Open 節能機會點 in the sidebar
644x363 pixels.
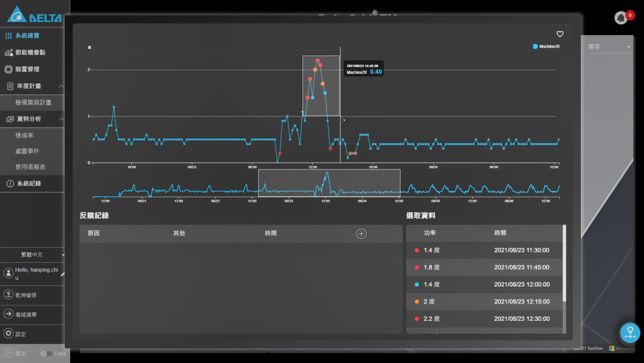click(29, 52)
